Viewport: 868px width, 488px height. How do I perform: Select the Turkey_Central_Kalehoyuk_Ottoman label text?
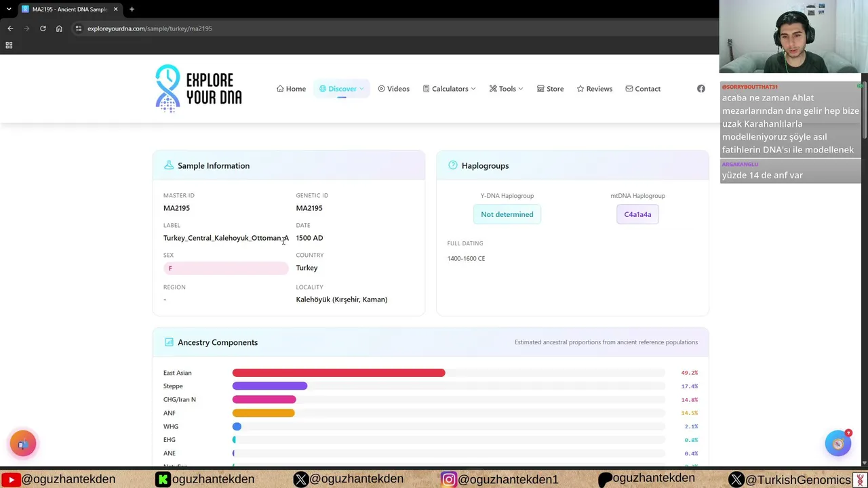(x=226, y=238)
